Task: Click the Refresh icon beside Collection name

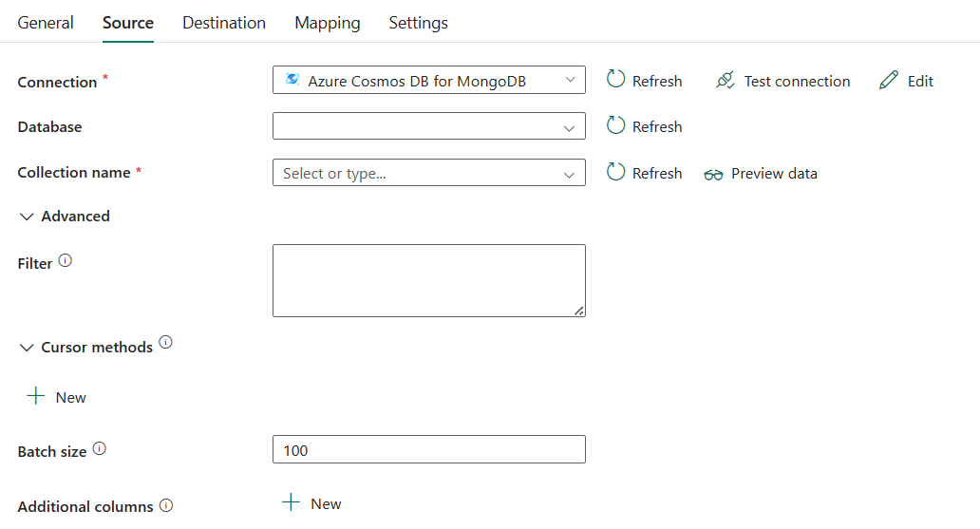Action: tap(615, 171)
